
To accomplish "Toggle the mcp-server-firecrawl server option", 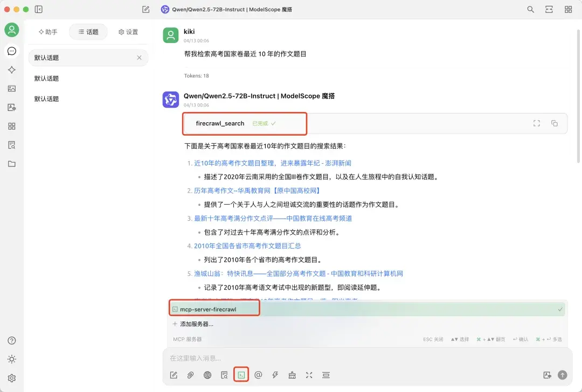I will point(367,309).
